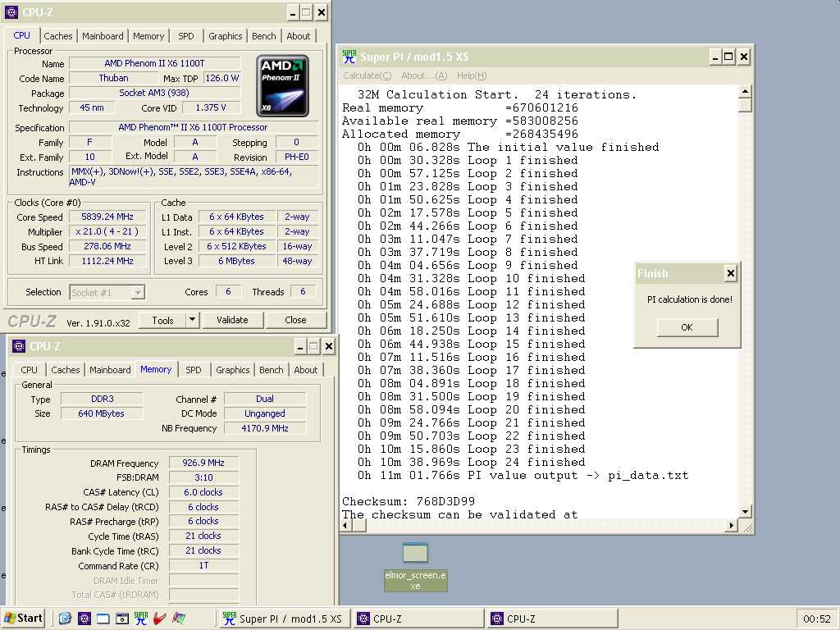Click the Super PI vertical scrollbar up arrow
The height and width of the screenshot is (630, 840).
[745, 92]
